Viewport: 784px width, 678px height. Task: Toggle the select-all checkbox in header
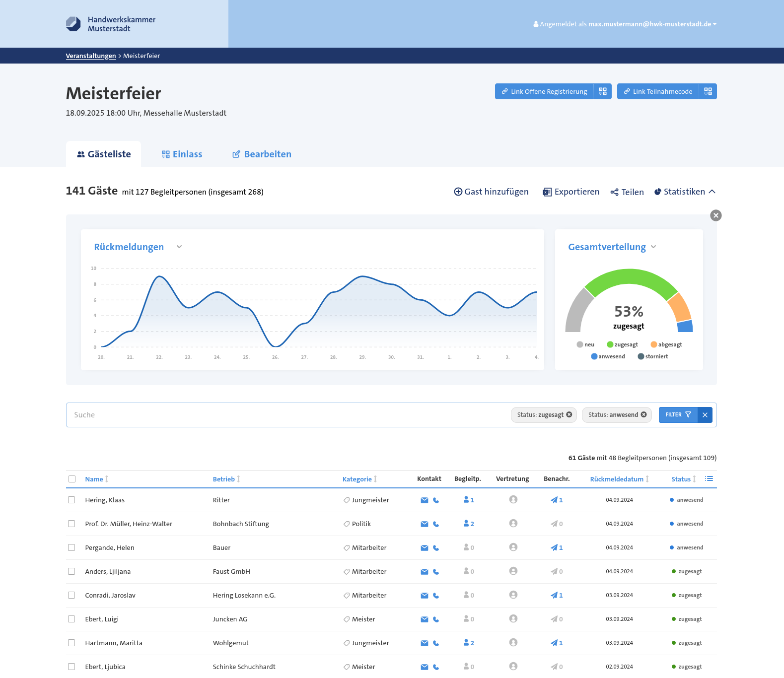tap(72, 479)
